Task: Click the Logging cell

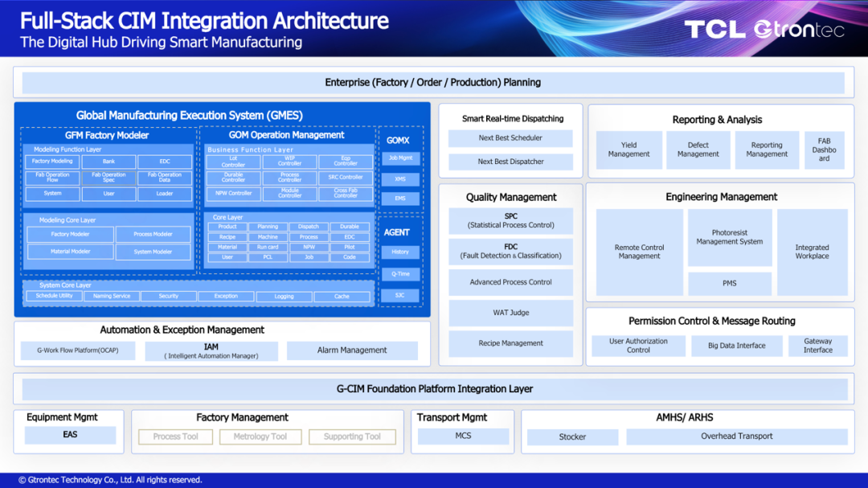Action: pos(284,297)
